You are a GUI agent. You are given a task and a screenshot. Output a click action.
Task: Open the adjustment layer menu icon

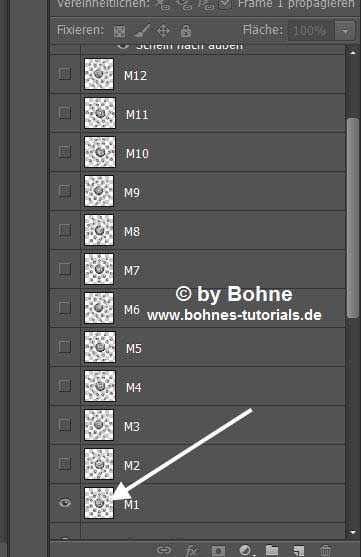[x=246, y=550]
